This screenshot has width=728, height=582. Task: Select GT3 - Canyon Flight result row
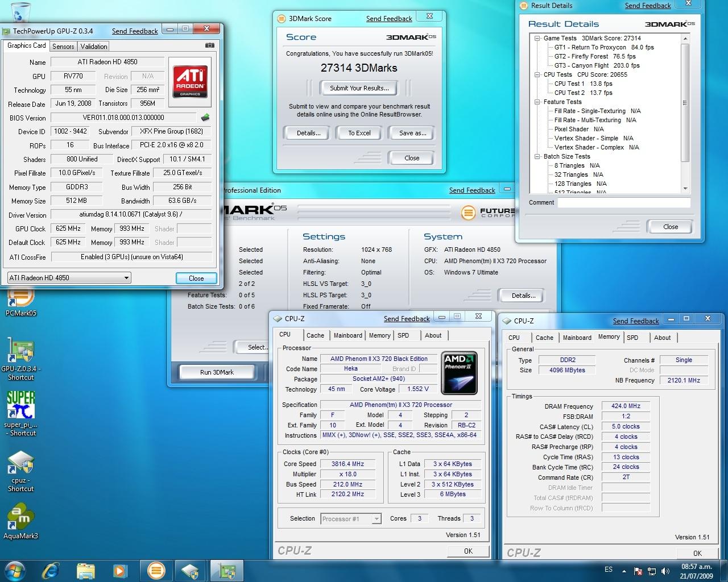597,65
